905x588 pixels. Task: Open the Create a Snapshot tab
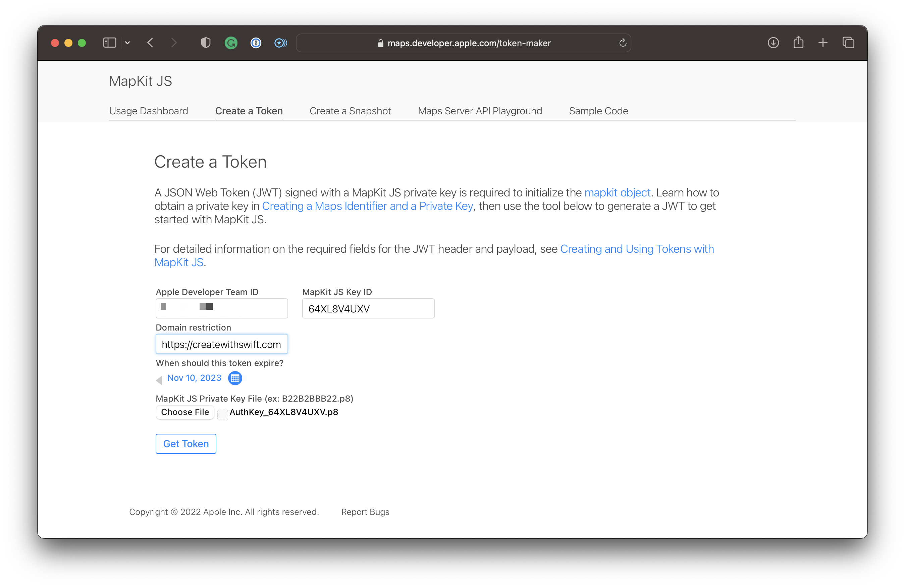[350, 111]
